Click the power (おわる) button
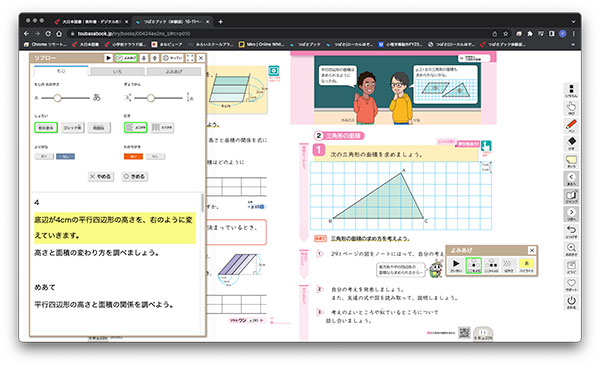Viewport: 600px width, 367px height. (571, 302)
